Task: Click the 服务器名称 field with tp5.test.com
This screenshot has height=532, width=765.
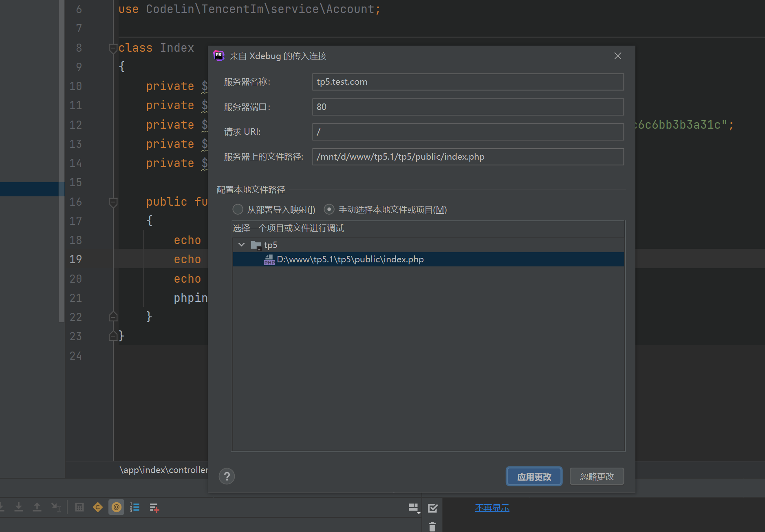Action: [x=468, y=82]
